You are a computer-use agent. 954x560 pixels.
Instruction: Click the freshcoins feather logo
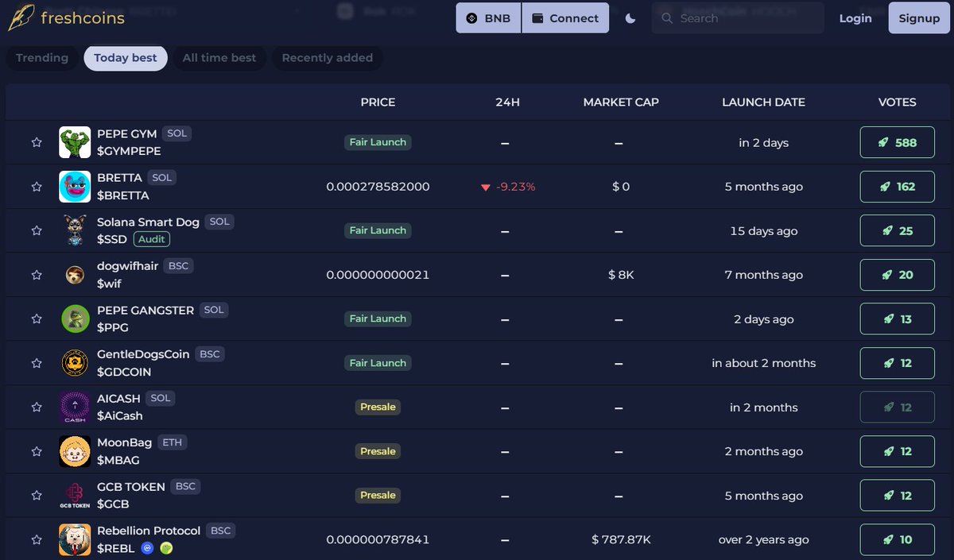click(x=21, y=17)
